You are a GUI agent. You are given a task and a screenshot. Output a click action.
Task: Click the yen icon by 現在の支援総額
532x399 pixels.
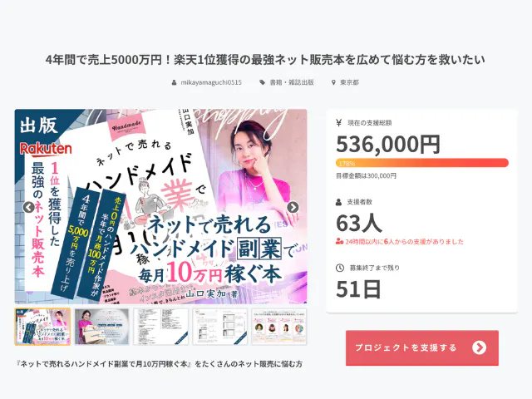[x=338, y=123]
